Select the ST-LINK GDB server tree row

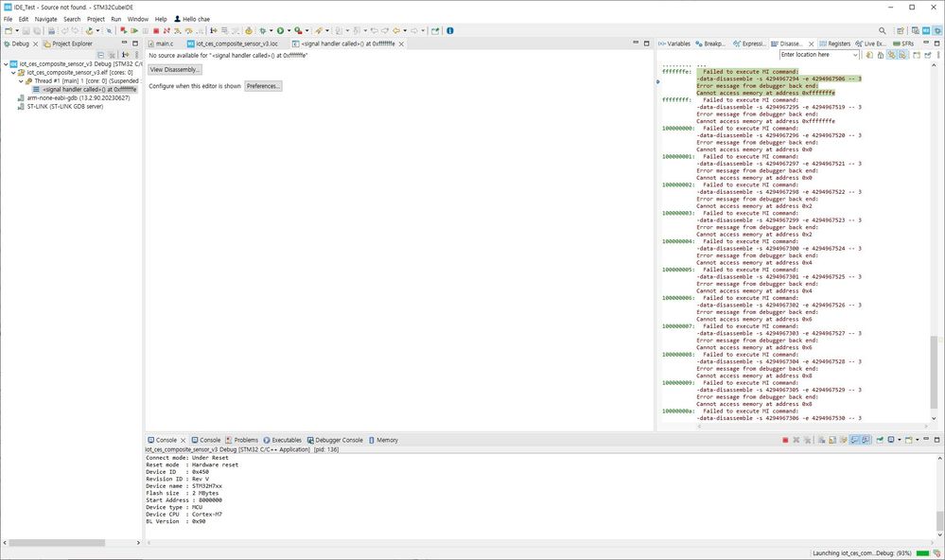pyautogui.click(x=61, y=106)
